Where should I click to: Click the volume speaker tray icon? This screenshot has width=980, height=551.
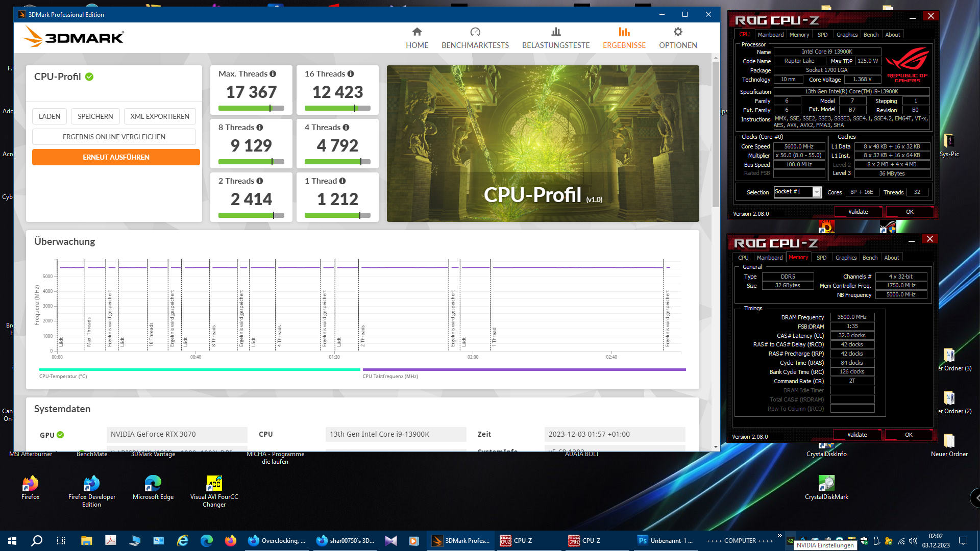pyautogui.click(x=913, y=541)
